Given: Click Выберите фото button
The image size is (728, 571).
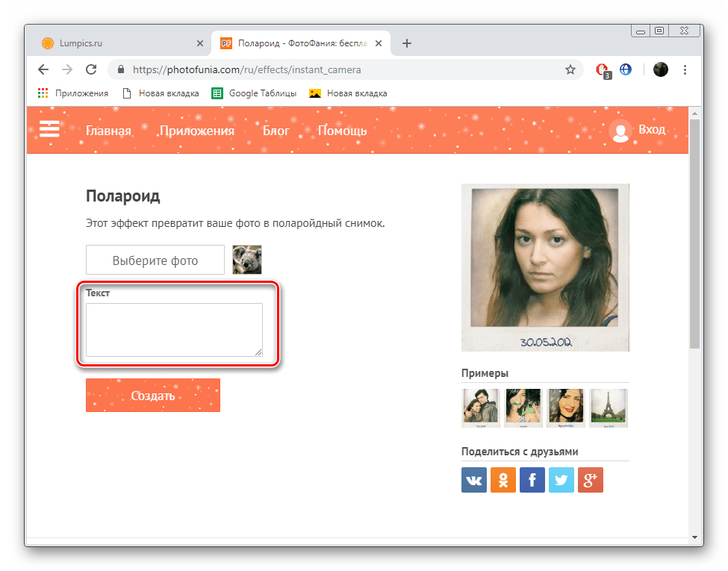Looking at the screenshot, I should click(155, 260).
